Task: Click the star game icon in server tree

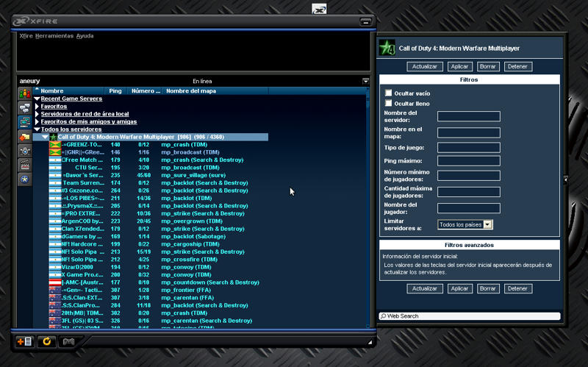Action: click(x=53, y=137)
